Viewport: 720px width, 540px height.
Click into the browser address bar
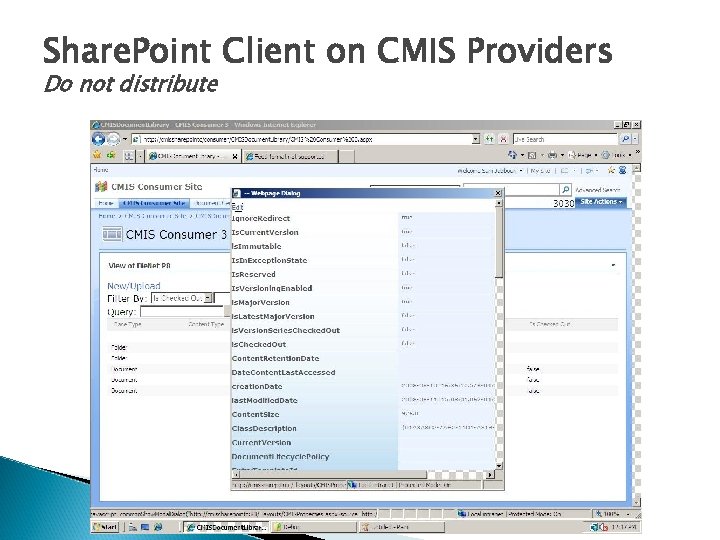point(303,139)
